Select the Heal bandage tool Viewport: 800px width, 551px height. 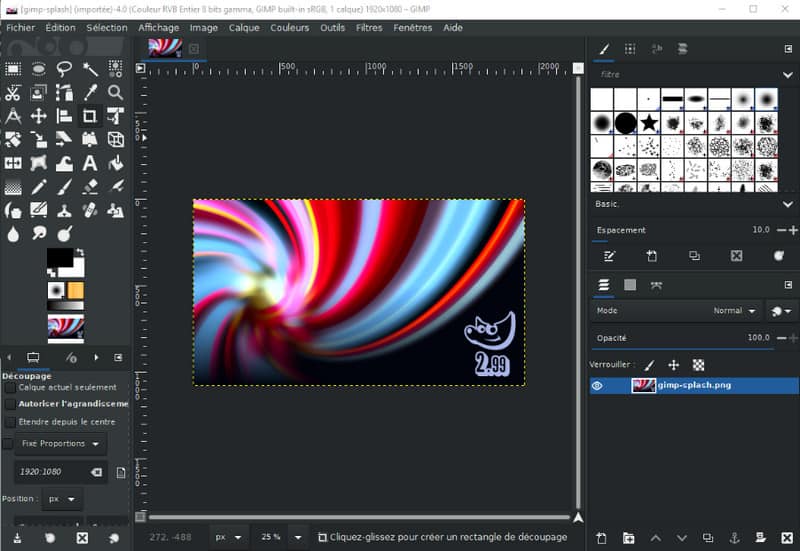click(90, 210)
